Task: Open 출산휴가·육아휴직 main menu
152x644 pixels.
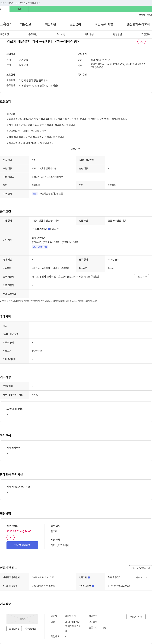Action: click(x=138, y=24)
